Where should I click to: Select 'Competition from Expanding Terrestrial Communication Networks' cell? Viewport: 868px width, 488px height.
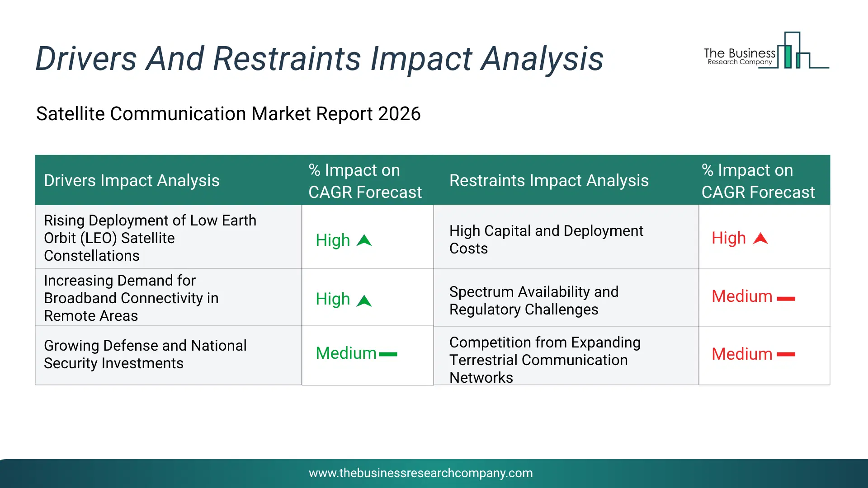click(566, 356)
